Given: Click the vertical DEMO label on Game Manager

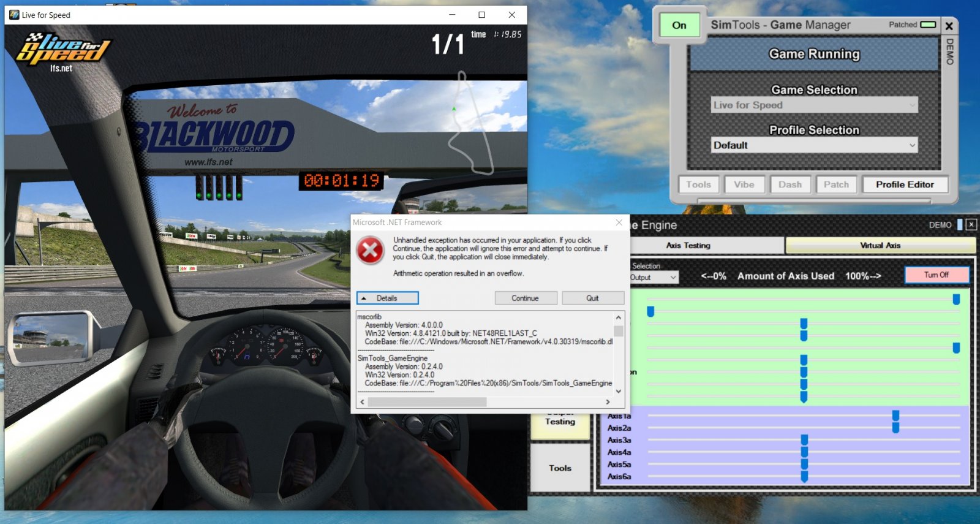Looking at the screenshot, I should pos(950,51).
